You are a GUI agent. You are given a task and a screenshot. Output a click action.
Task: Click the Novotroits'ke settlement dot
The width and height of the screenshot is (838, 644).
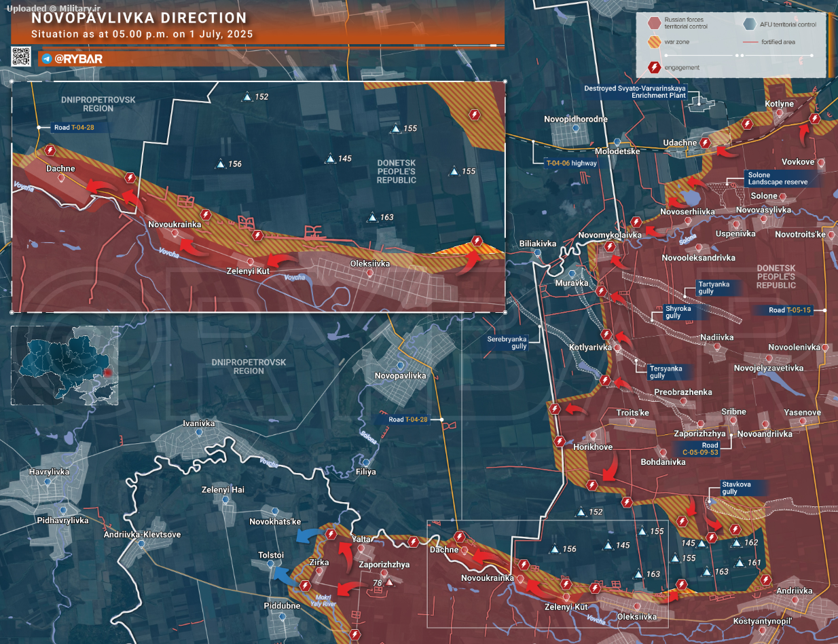point(830,234)
